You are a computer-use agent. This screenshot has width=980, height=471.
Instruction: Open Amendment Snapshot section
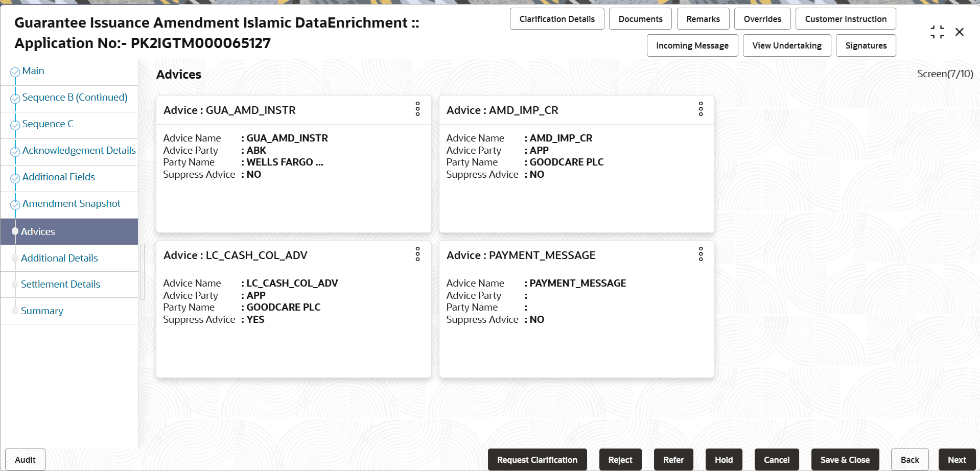[x=72, y=204]
